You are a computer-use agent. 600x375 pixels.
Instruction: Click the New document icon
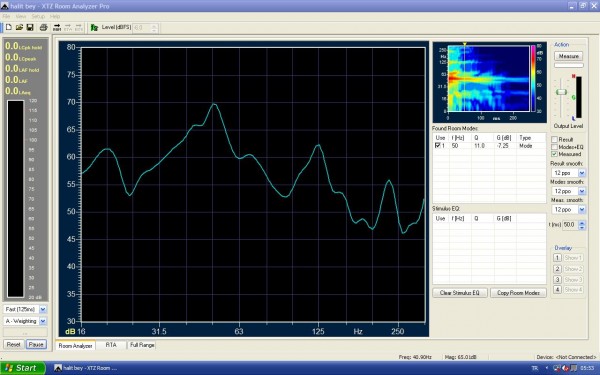pyautogui.click(x=8, y=27)
